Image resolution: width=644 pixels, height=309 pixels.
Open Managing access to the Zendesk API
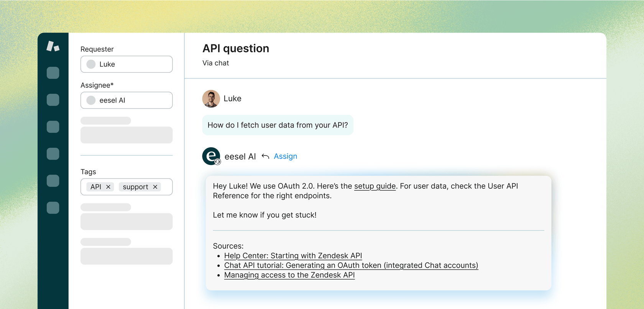tap(289, 275)
